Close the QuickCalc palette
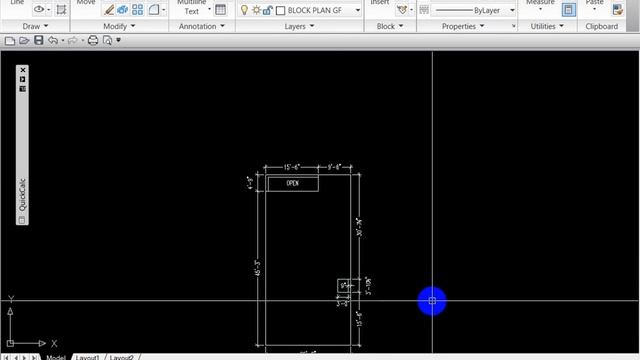Viewport: 640px width, 360px height. point(22,70)
